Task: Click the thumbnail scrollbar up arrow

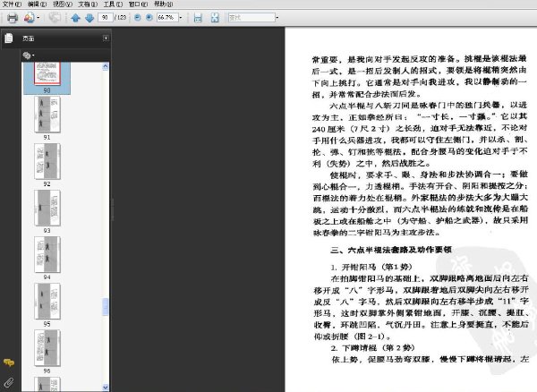Action: [106, 66]
